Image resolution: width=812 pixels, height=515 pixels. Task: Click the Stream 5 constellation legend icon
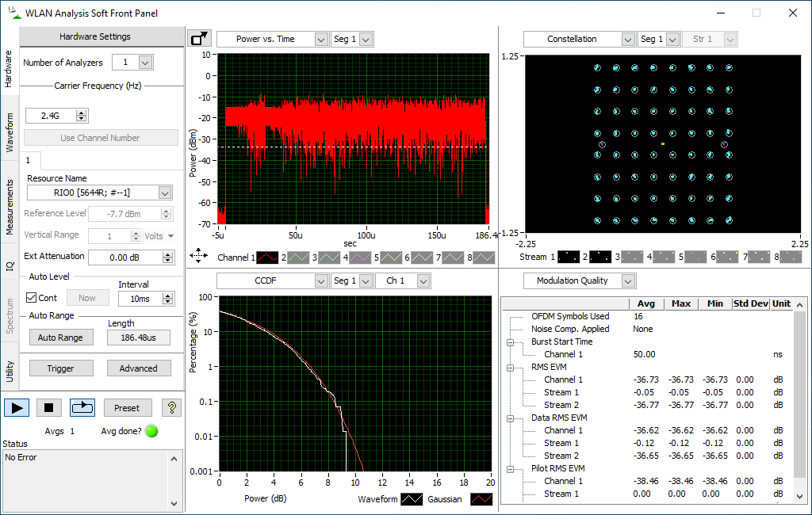[695, 257]
